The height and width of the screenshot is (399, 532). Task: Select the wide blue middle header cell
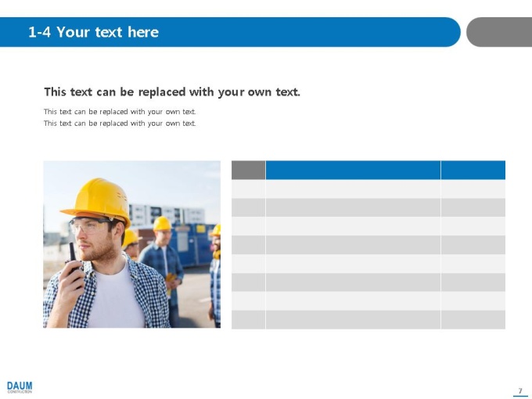coord(353,170)
